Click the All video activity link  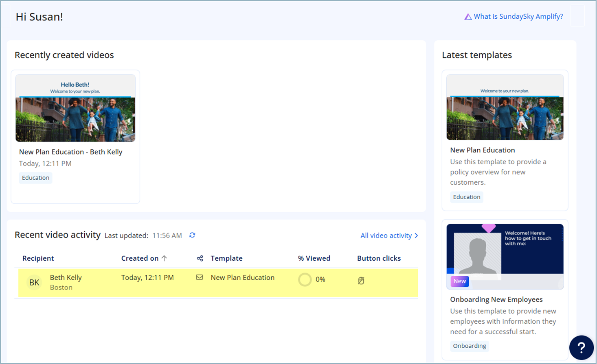click(386, 235)
